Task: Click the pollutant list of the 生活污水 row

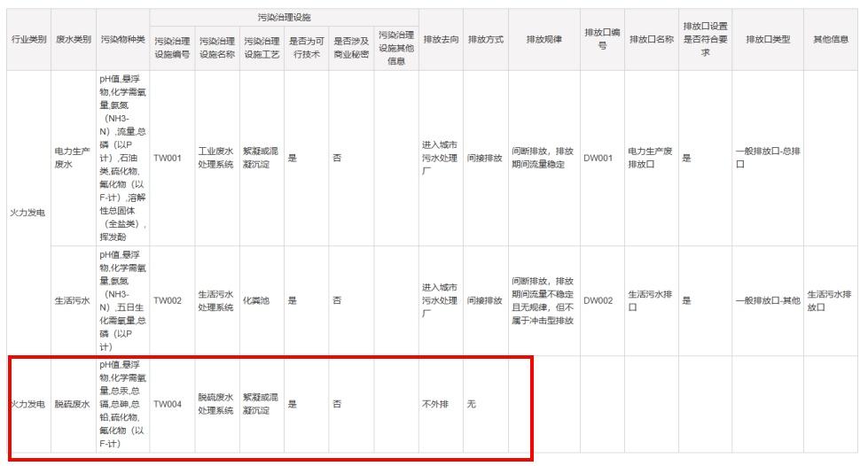Action: (123, 300)
